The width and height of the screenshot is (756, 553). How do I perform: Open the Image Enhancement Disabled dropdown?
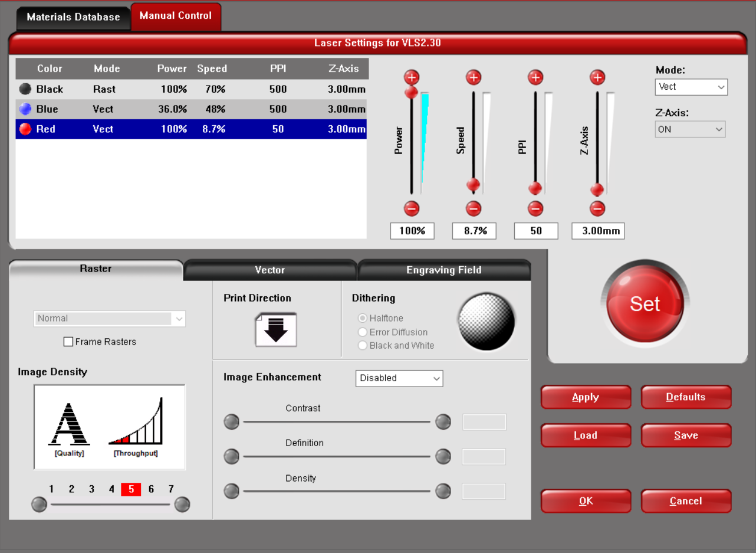tap(399, 378)
